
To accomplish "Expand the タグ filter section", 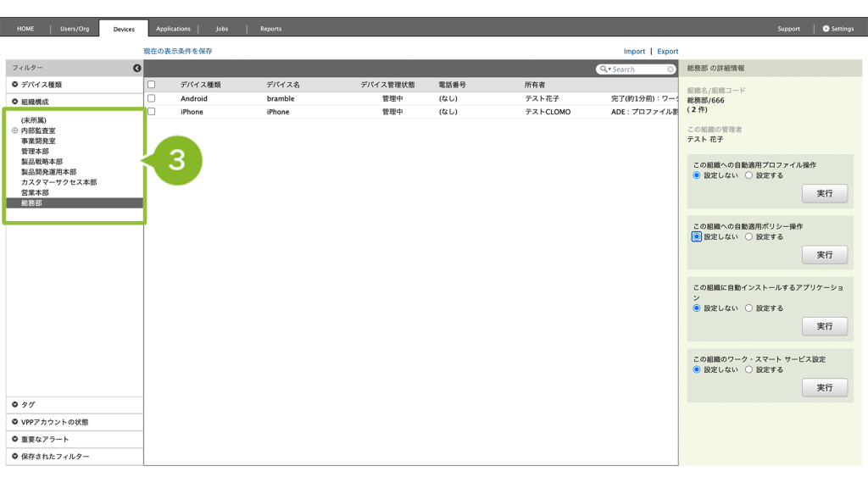I will click(15, 405).
